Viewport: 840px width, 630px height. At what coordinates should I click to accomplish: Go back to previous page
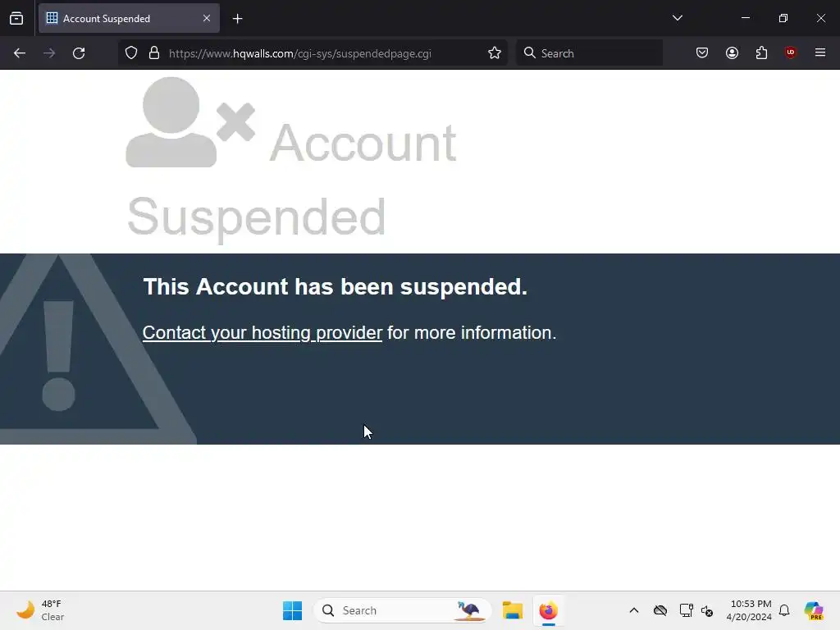[x=20, y=53]
